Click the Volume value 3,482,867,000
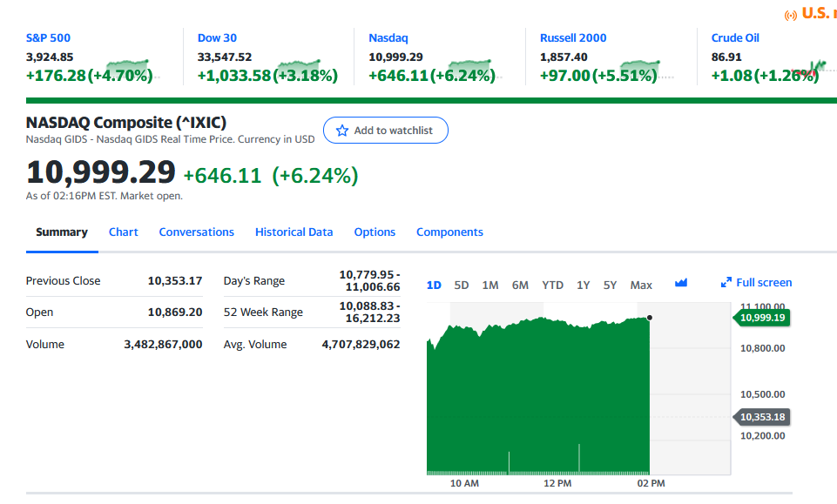Image resolution: width=837 pixels, height=504 pixels. tap(164, 345)
